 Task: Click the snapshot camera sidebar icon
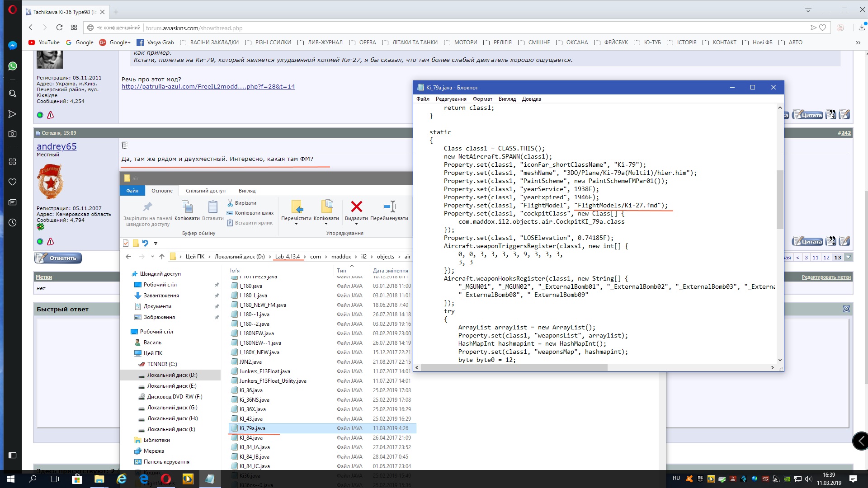[x=12, y=134]
